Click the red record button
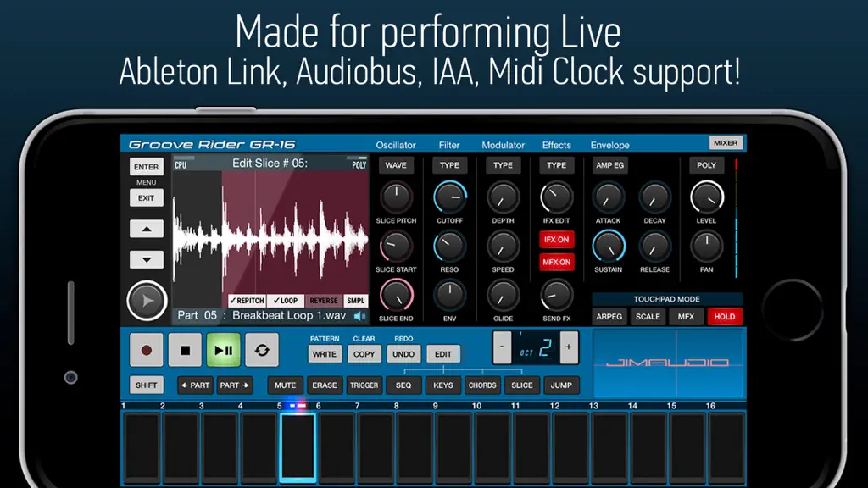 [146, 350]
